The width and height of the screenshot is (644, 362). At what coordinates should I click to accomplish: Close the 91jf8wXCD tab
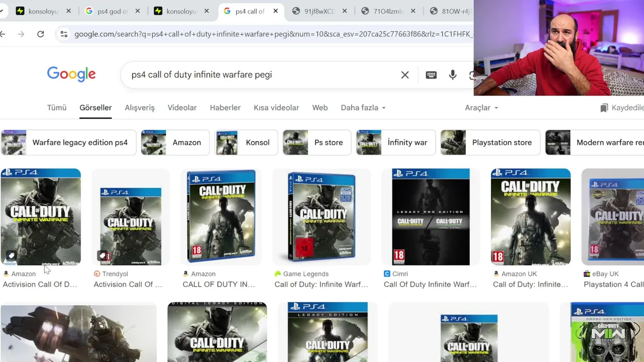[345, 11]
